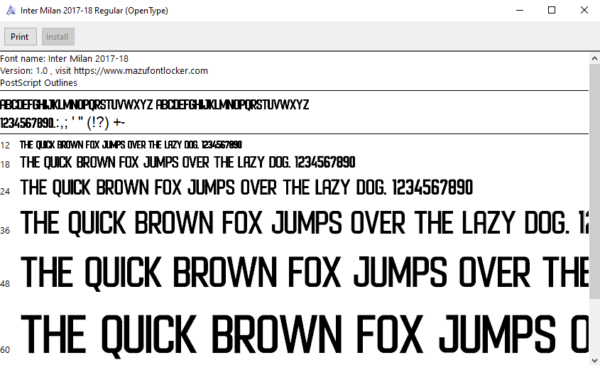Click the vertical scrollbar thumb
This screenshot has width=600, height=365.
pyautogui.click(x=595, y=182)
